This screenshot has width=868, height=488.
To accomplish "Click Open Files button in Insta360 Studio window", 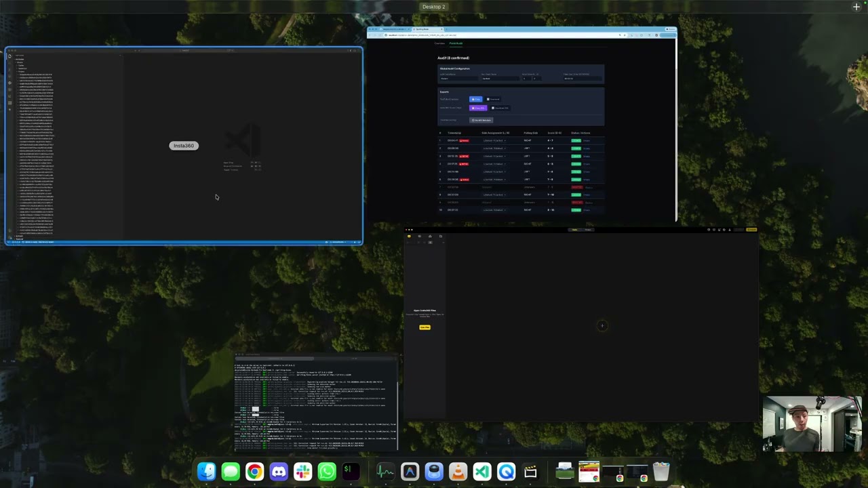I will point(425,327).
